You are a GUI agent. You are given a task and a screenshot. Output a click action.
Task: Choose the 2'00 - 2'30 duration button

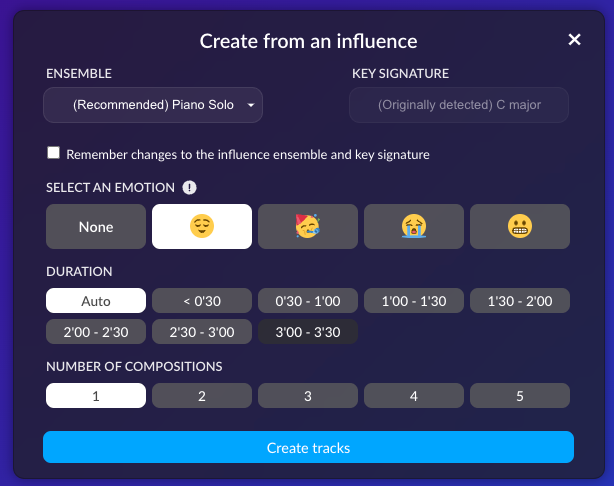(96, 332)
